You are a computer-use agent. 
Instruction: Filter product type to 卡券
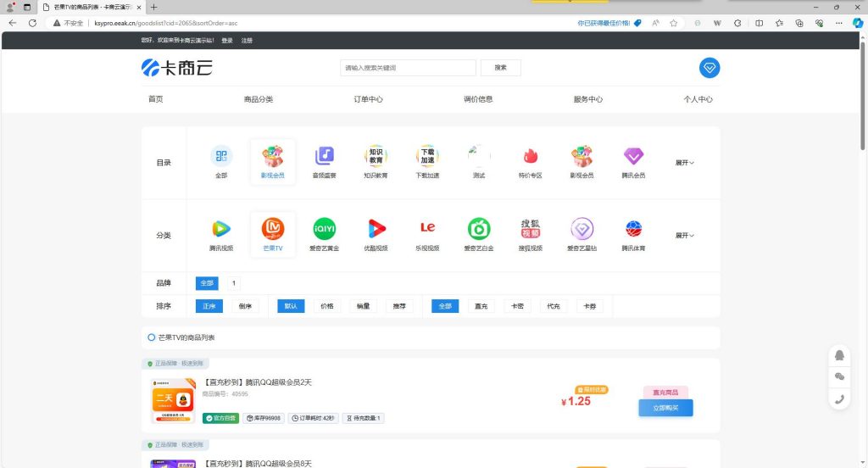[590, 306]
